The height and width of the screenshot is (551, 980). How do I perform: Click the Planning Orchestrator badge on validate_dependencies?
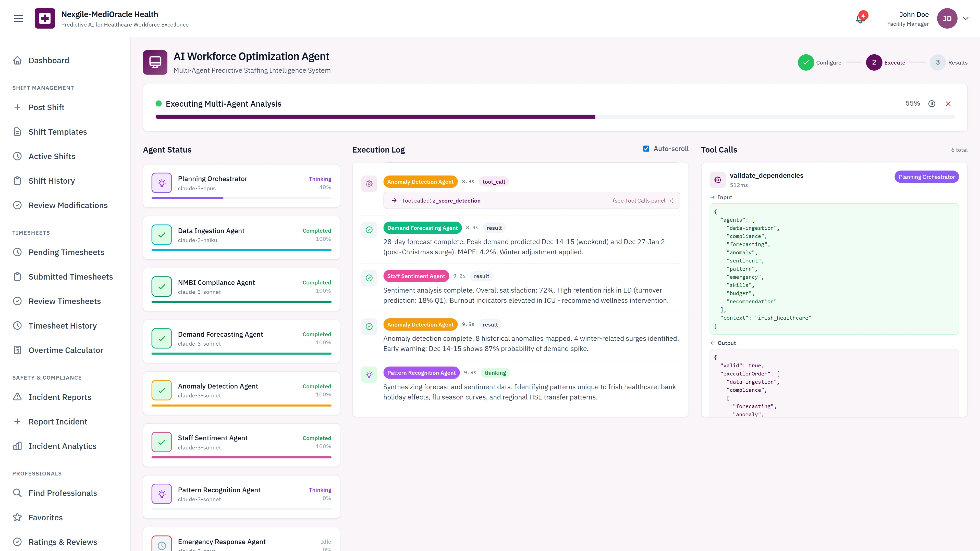pos(926,177)
